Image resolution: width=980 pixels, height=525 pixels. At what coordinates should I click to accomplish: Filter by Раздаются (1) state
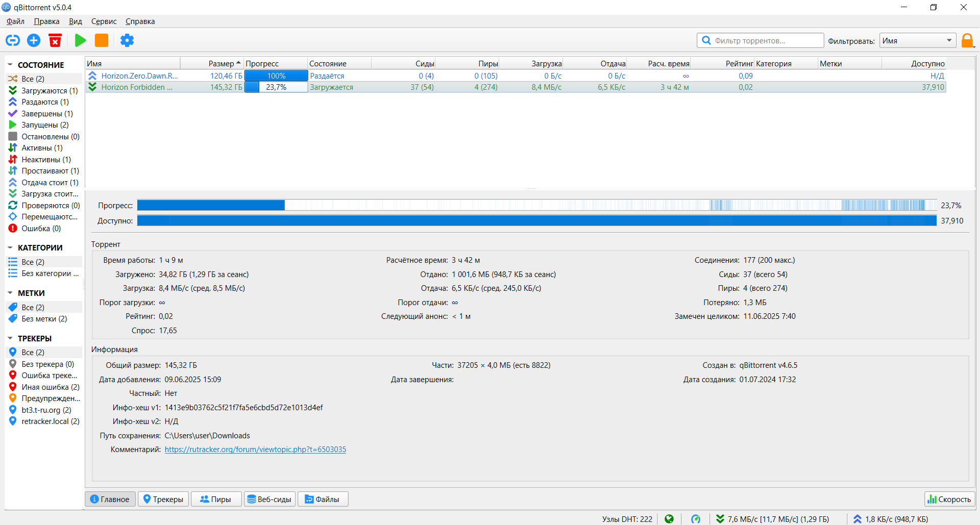[43, 102]
